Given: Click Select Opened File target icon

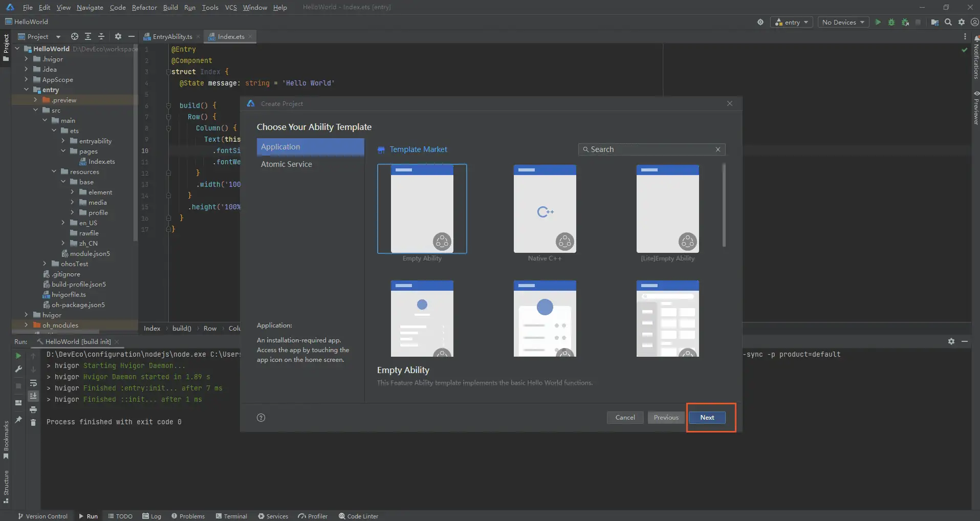Looking at the screenshot, I should (x=75, y=36).
